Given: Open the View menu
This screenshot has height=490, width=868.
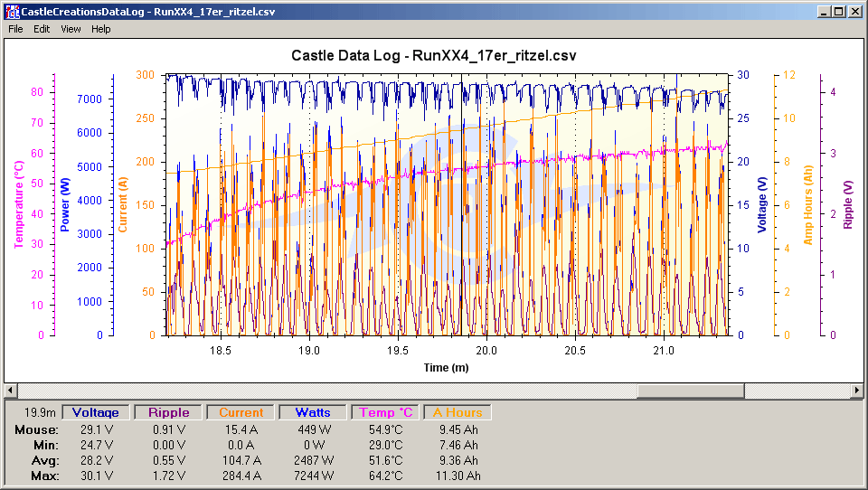Looking at the screenshot, I should click(71, 29).
